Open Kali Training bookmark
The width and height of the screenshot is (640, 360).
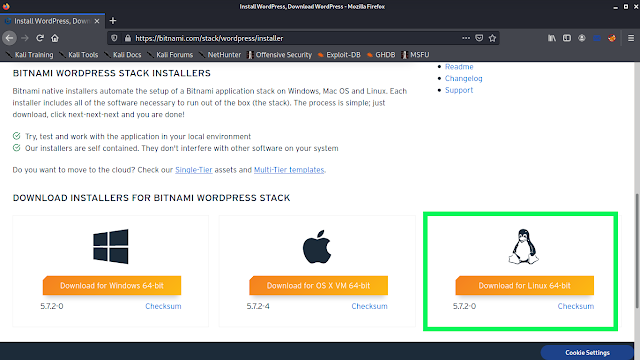[x=29, y=55]
